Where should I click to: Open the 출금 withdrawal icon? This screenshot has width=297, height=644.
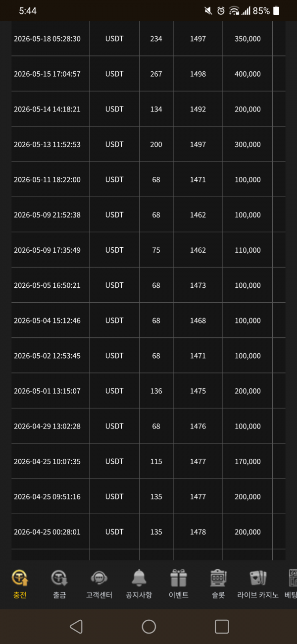point(59,578)
